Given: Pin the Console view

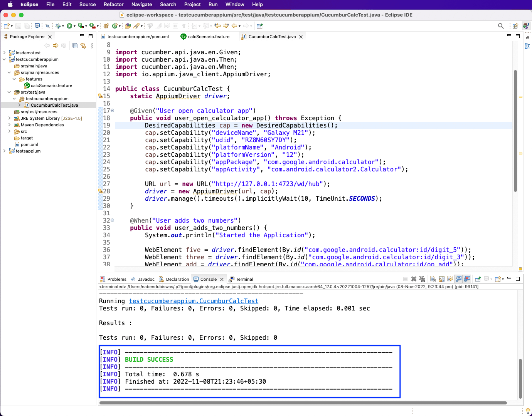Looking at the screenshot, I should pyautogui.click(x=477, y=279).
